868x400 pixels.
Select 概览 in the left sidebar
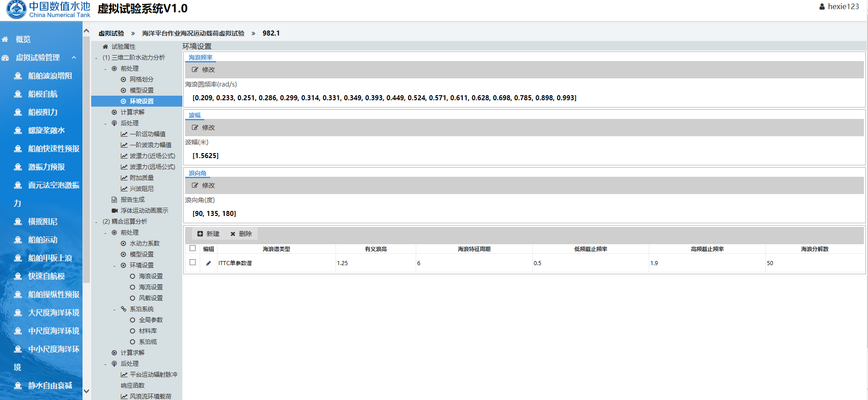point(23,39)
